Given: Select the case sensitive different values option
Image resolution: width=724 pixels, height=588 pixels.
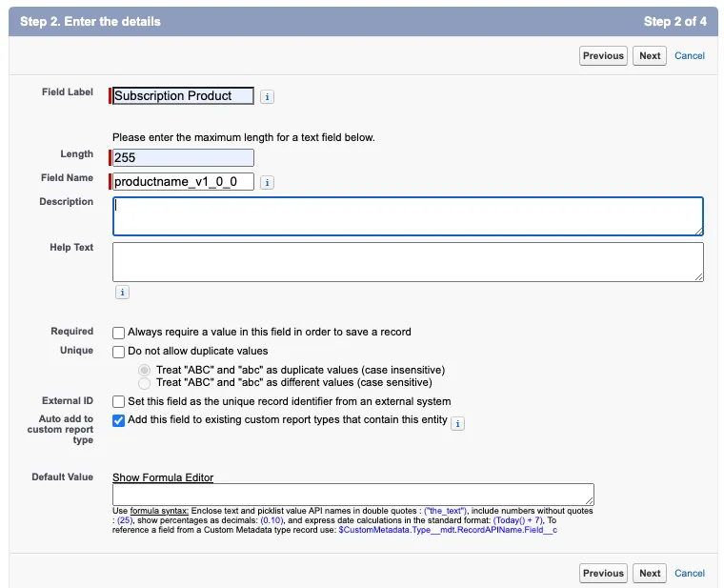Looking at the screenshot, I should (145, 382).
